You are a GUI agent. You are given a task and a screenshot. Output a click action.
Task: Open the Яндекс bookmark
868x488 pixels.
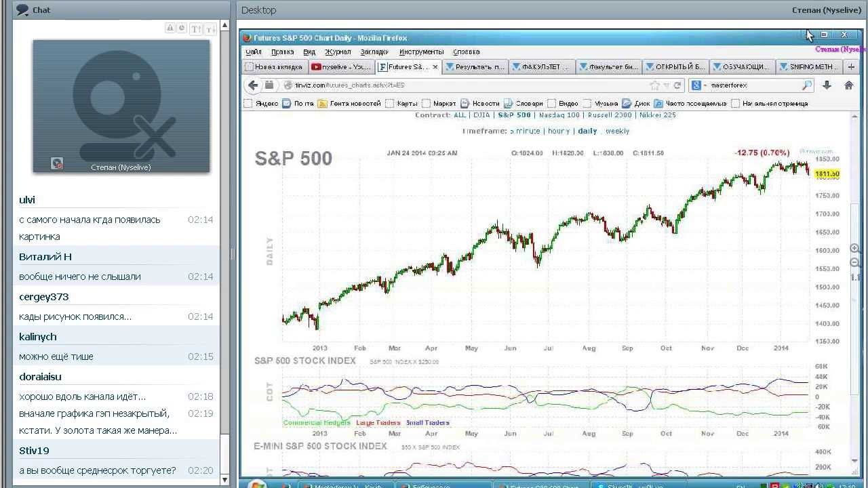[x=261, y=104]
